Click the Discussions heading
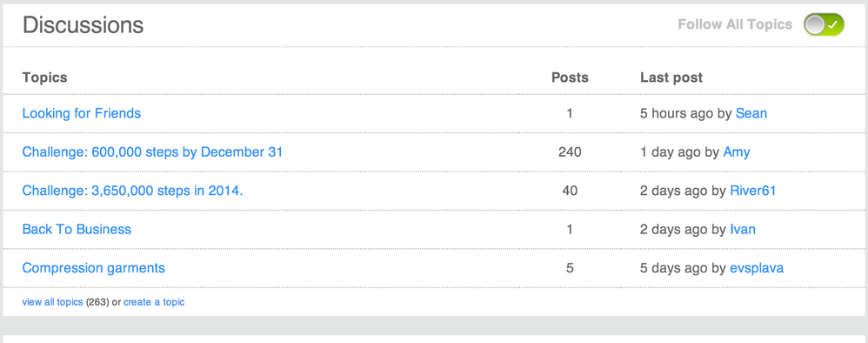 pos(83,25)
